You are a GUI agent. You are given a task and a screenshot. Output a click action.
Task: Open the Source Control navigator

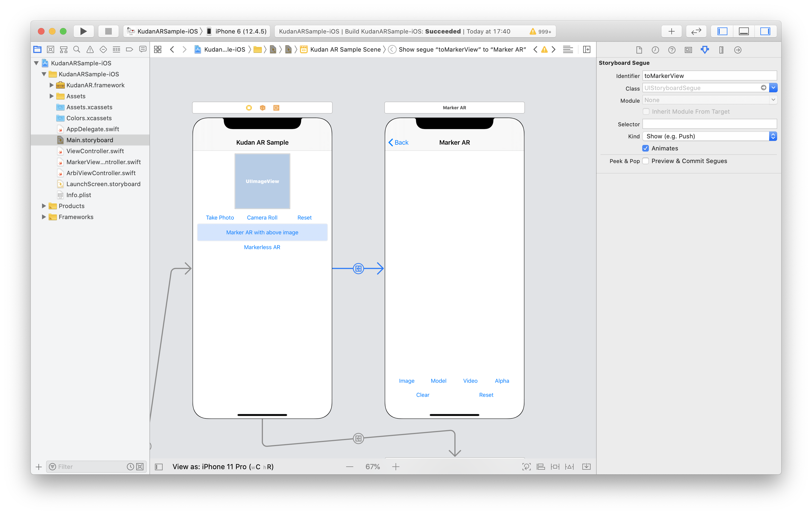[51, 49]
